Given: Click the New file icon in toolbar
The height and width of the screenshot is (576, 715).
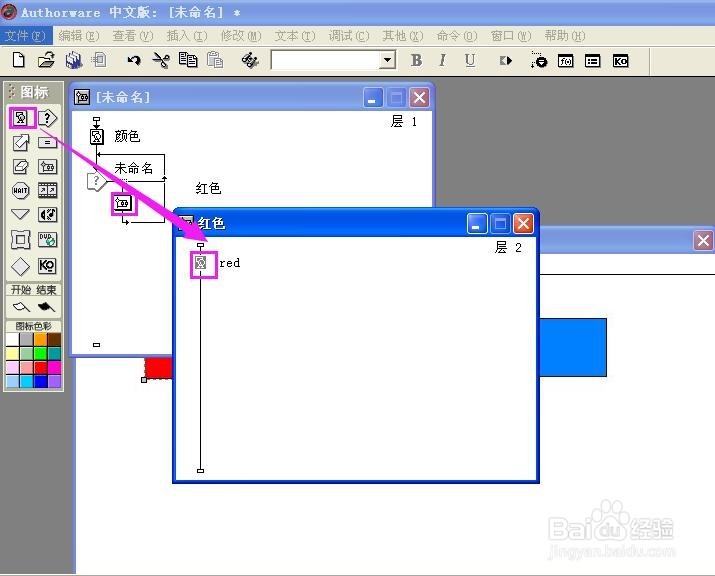Looking at the screenshot, I should tap(19, 60).
